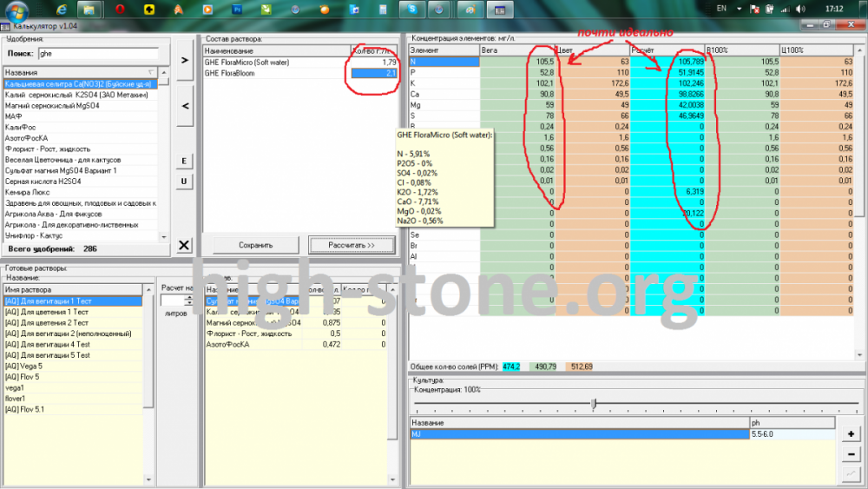This screenshot has width=868, height=489.
Task: Click the E button between panels
Action: click(x=184, y=162)
